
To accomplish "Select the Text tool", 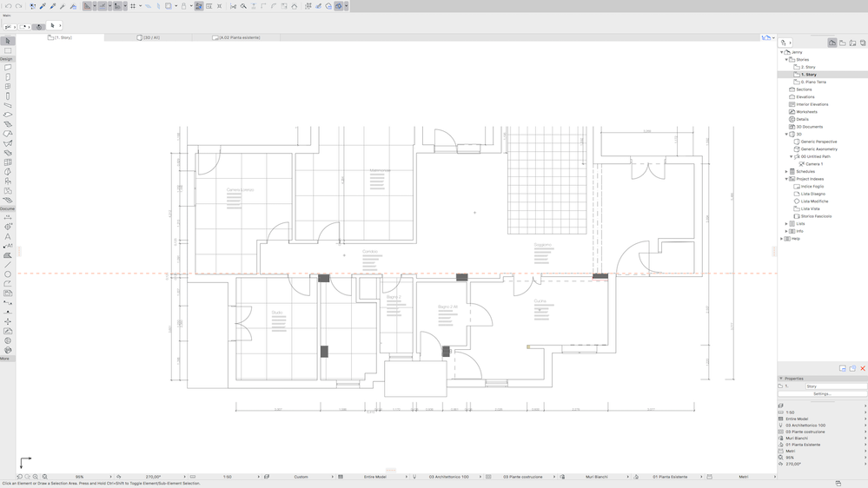I will (x=8, y=236).
